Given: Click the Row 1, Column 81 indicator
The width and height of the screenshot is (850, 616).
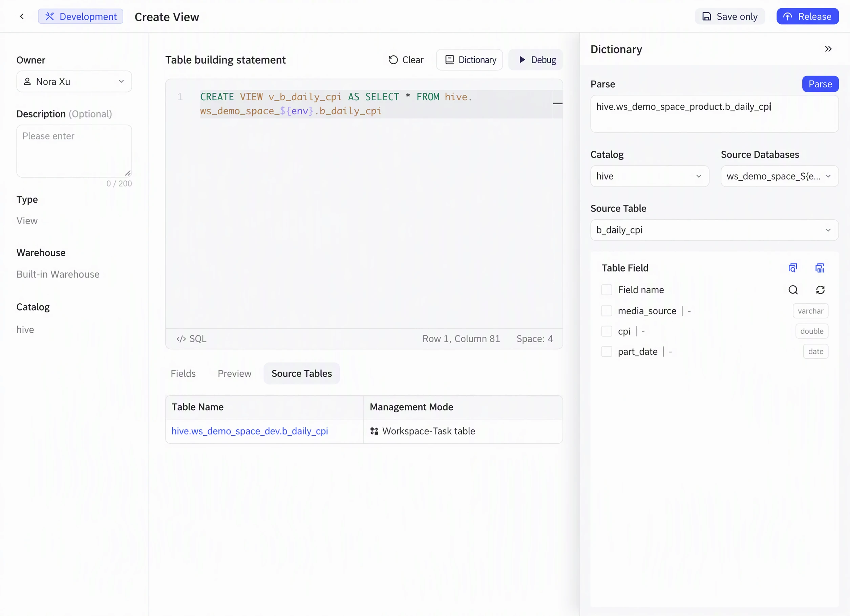Looking at the screenshot, I should (x=461, y=339).
